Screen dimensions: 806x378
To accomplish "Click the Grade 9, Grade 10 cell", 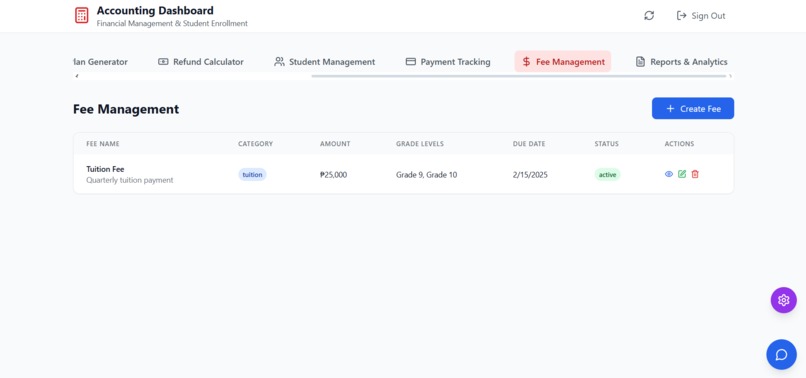I will coord(426,175).
